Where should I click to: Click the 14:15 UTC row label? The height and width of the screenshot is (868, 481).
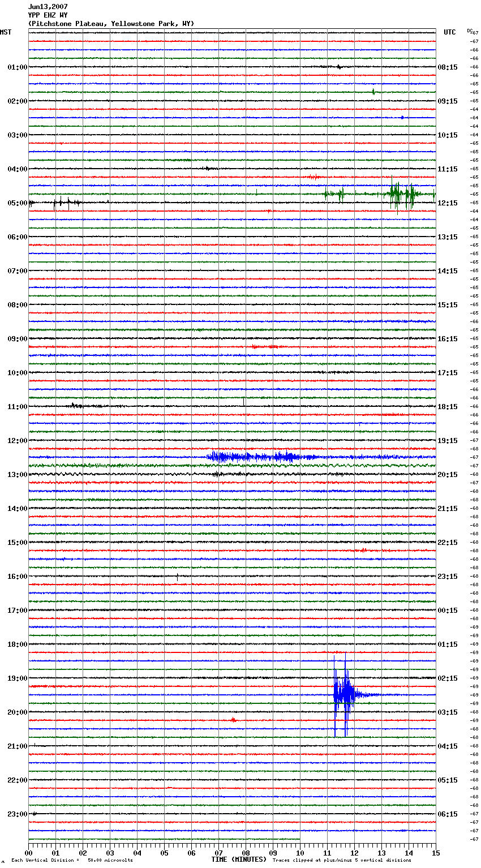[448, 271]
